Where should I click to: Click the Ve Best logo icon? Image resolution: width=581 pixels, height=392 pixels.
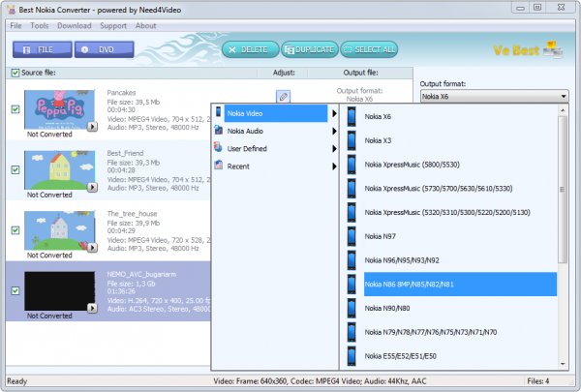[x=553, y=49]
